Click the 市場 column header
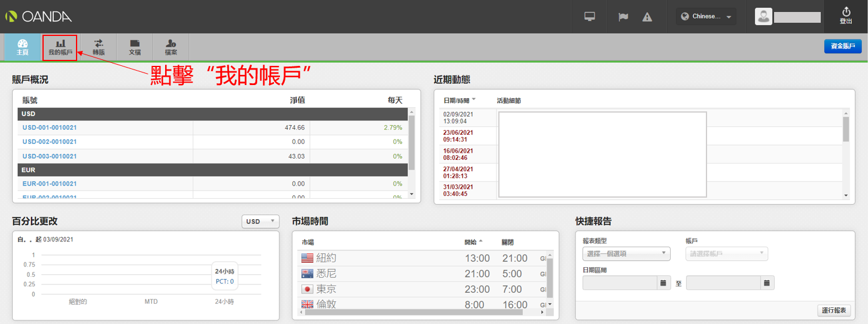This screenshot has width=868, height=324. pos(307,242)
